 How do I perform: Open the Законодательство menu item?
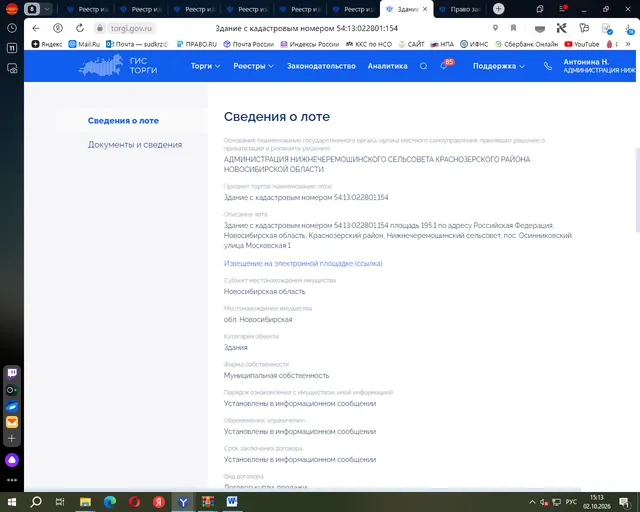(x=321, y=66)
